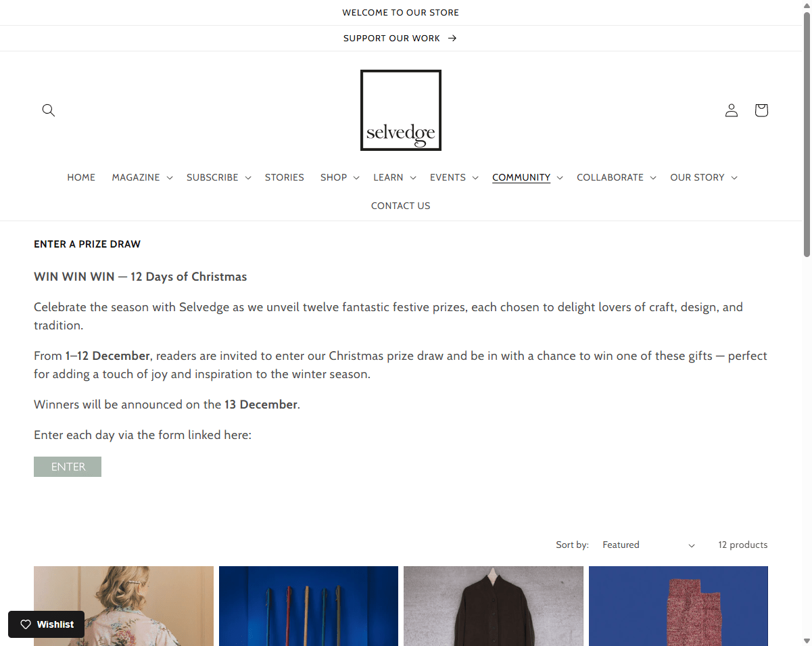Open the dark shirt product thumbnail
This screenshot has width=812, height=646.
tap(494, 606)
